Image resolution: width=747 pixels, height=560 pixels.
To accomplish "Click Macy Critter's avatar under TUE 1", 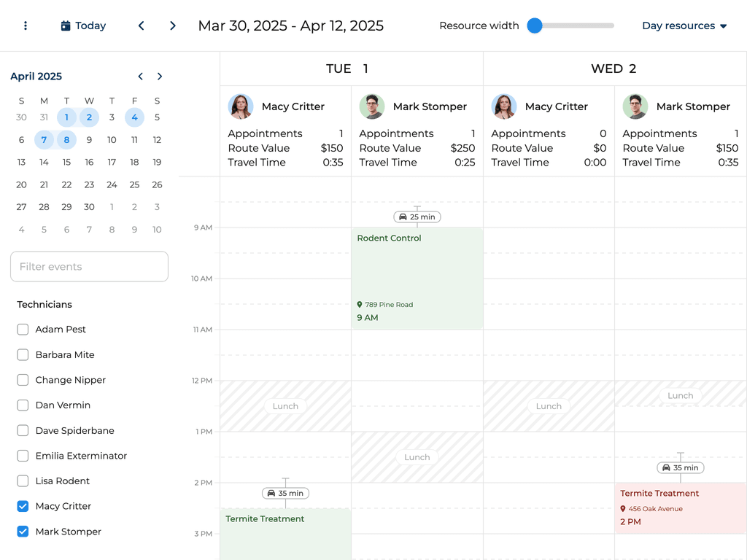I will pos(241,106).
